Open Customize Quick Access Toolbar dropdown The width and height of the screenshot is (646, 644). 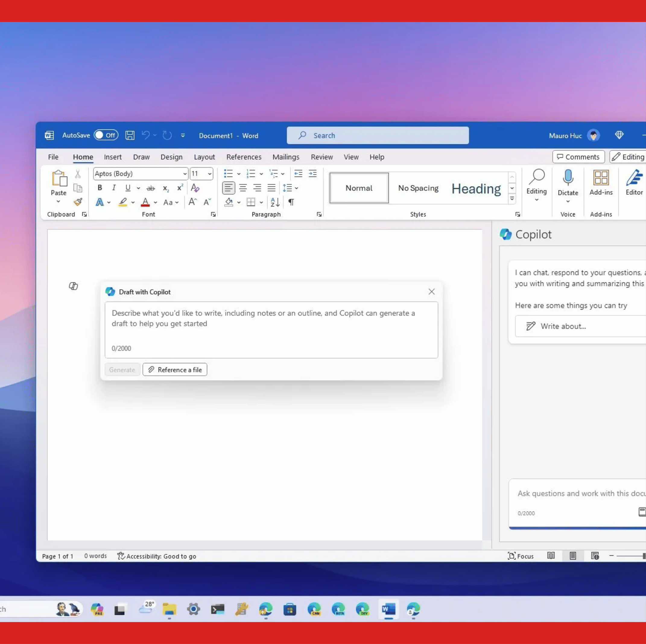coord(183,135)
